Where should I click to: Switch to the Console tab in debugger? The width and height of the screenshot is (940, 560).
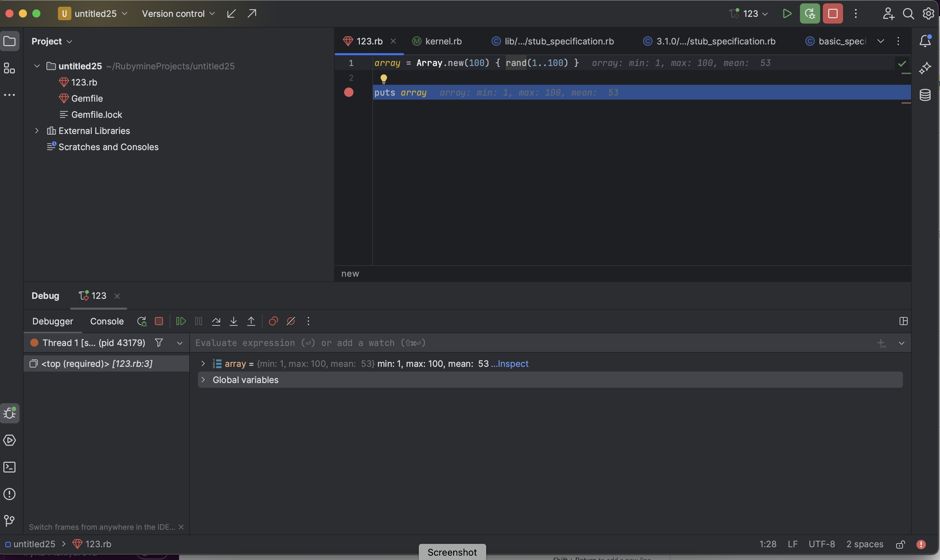(107, 321)
